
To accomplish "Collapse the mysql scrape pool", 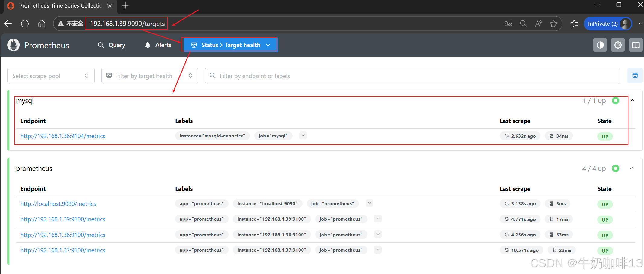I will [633, 101].
